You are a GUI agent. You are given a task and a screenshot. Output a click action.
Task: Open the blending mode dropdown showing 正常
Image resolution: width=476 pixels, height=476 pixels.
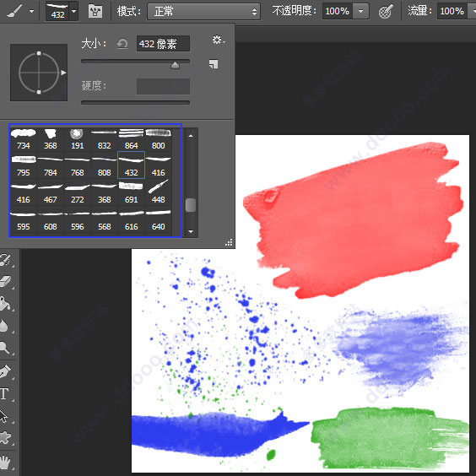[203, 12]
